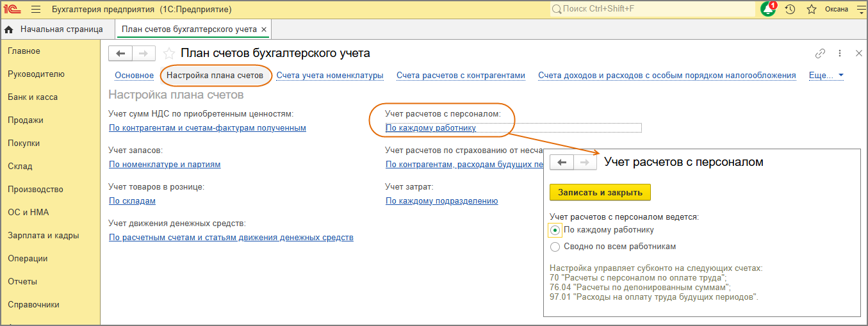The image size is (868, 326).
Task: Open ОС и НМА section
Action: [x=28, y=213]
